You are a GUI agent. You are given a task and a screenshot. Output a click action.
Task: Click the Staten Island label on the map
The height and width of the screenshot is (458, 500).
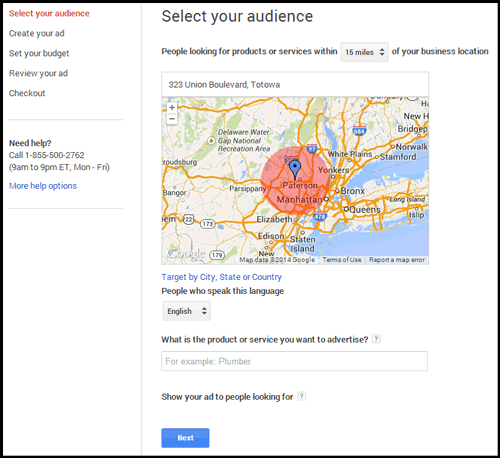click(302, 244)
